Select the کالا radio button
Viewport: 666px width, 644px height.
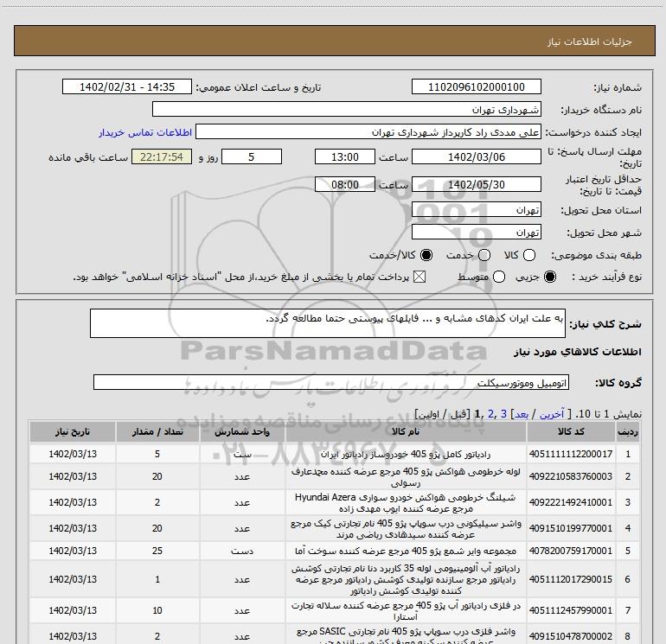click(528, 255)
